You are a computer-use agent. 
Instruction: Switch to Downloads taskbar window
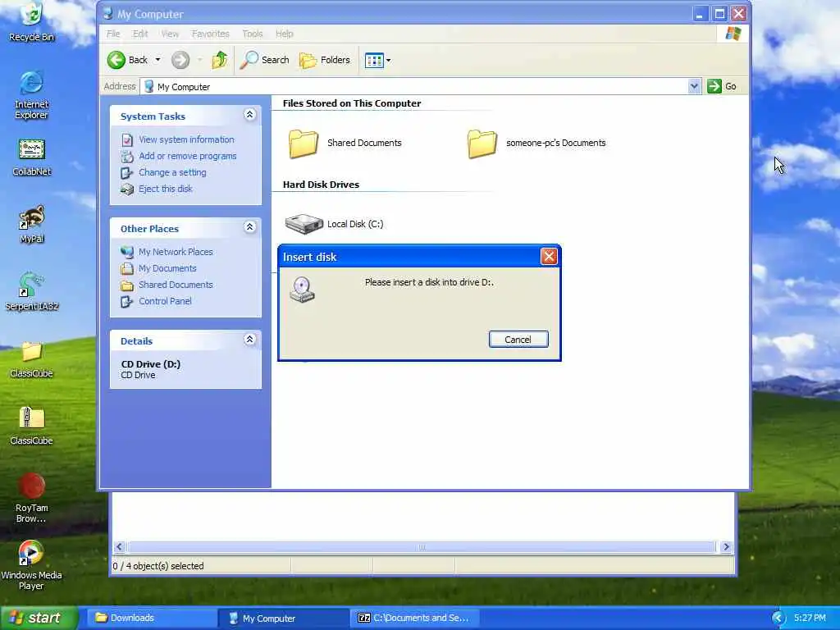(152, 618)
